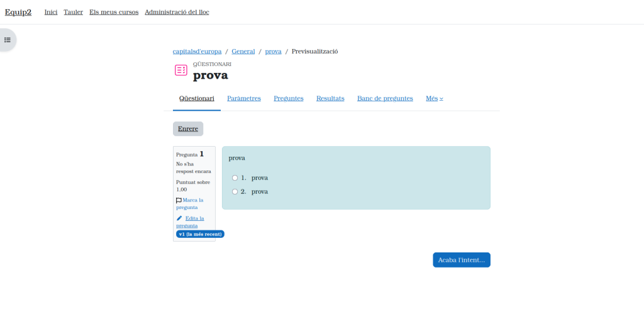Select answer option 1 prova
This screenshot has width=644, height=316.
pos(235,178)
